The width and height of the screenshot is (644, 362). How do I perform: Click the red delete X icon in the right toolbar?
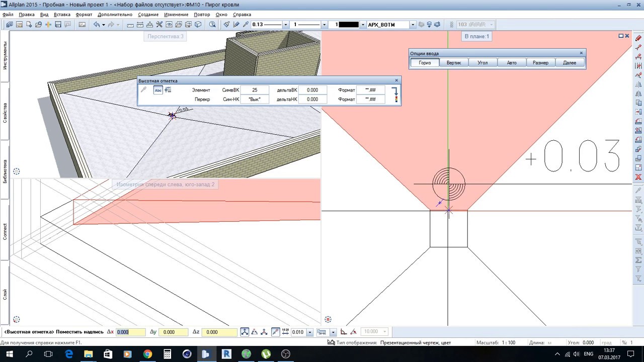pyautogui.click(x=638, y=177)
